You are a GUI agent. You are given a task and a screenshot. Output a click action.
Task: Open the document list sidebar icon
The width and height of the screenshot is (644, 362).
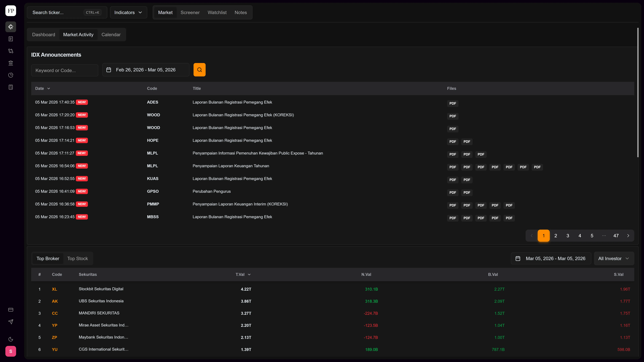tap(11, 39)
